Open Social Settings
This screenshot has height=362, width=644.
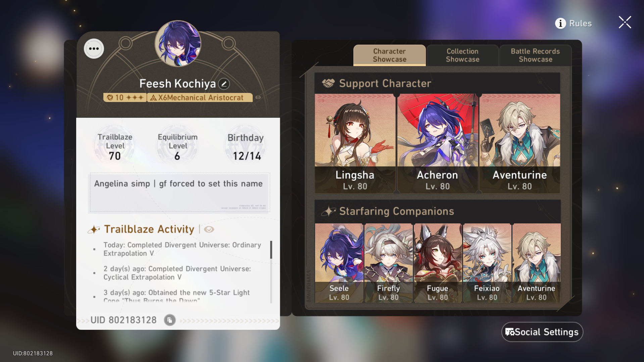pos(542,332)
